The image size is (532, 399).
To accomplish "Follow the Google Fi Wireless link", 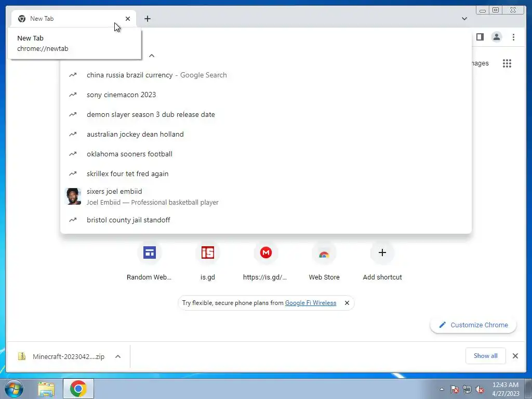I will 311,303.
